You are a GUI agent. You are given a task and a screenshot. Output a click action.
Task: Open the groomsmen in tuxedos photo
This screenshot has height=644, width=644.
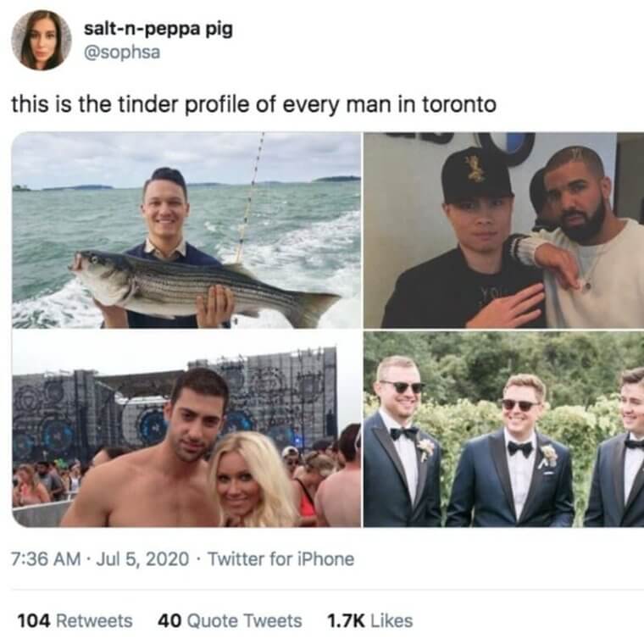[x=503, y=430]
